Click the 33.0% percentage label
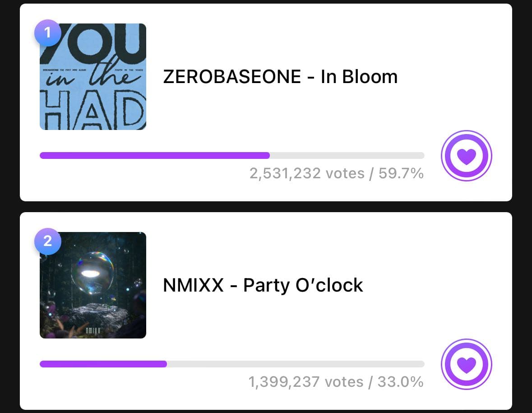Screen dimensions: 532x413 [400, 382]
